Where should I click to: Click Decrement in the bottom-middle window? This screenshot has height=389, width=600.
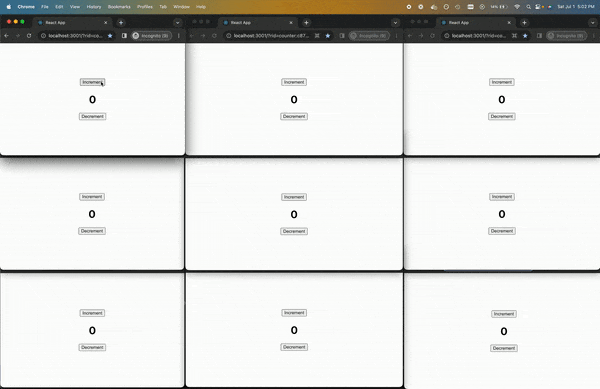pos(294,347)
